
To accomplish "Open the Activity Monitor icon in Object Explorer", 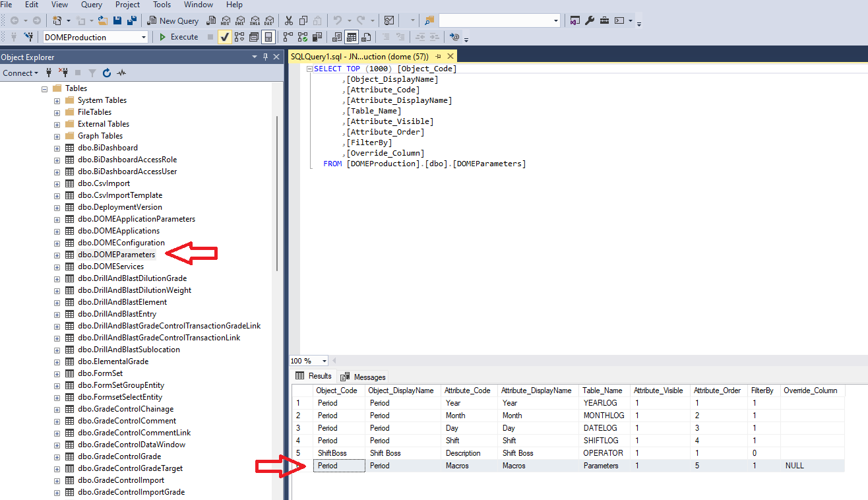I will [121, 73].
